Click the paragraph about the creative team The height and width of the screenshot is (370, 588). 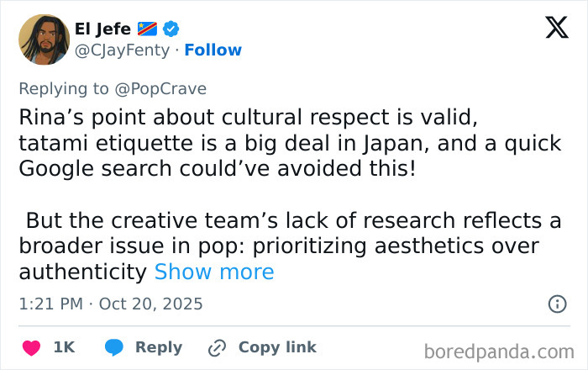point(286,246)
